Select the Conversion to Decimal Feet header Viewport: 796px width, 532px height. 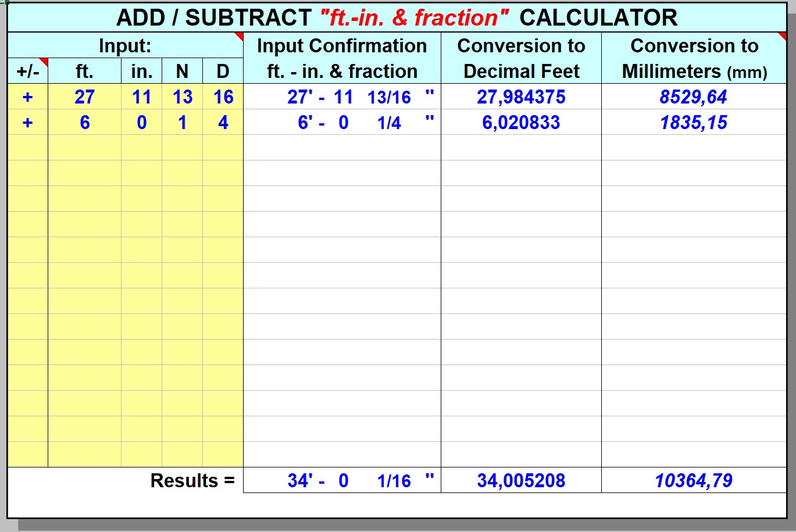521,58
